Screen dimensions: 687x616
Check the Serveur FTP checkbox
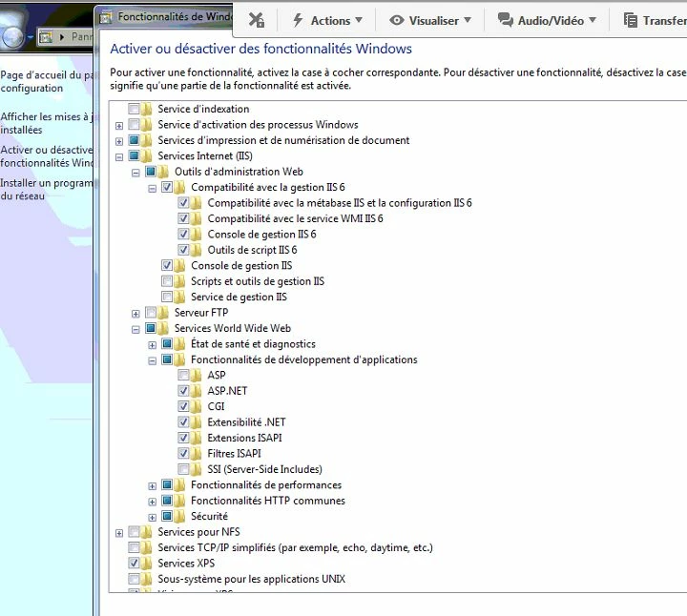(x=151, y=312)
